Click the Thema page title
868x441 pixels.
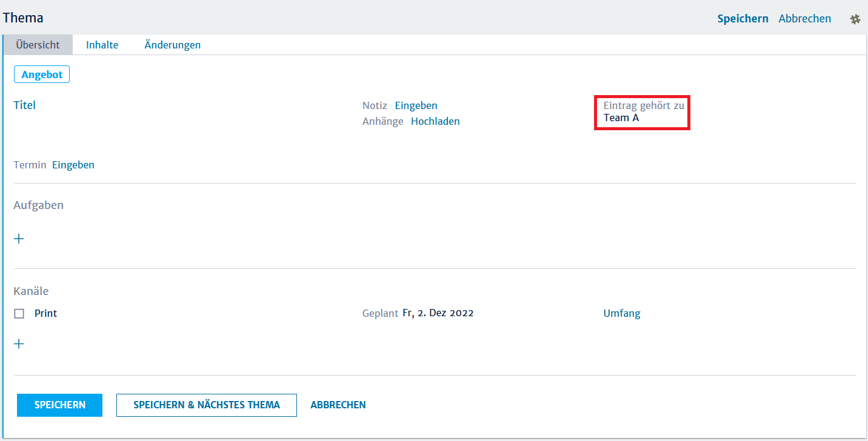click(x=23, y=18)
